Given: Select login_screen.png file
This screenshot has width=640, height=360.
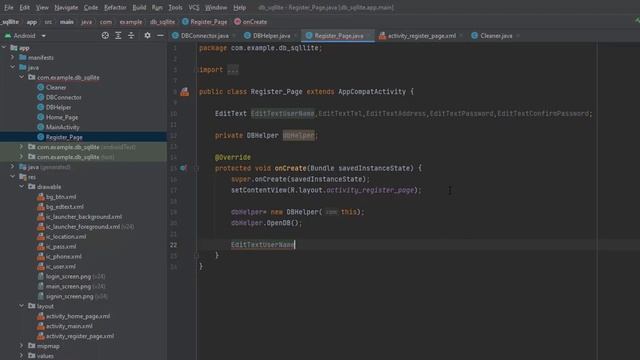Looking at the screenshot, I should [x=68, y=276].
